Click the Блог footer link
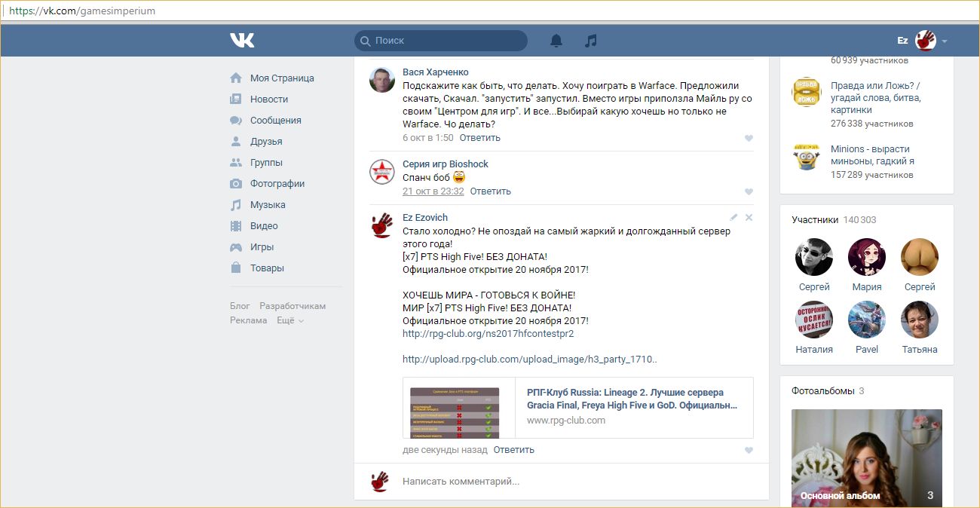The image size is (980, 508). point(240,306)
